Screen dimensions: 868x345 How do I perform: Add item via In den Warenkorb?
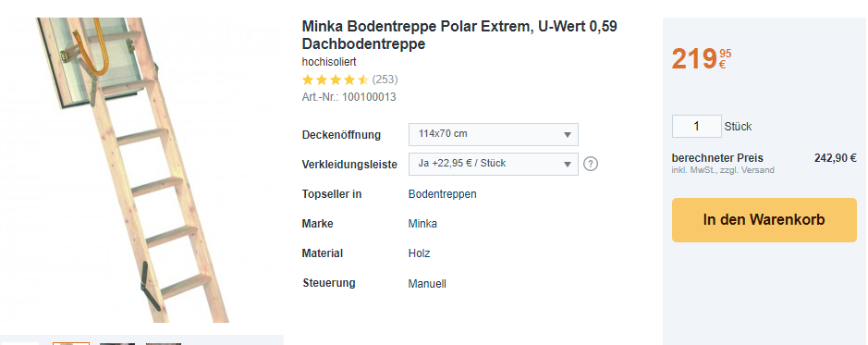coord(764,220)
